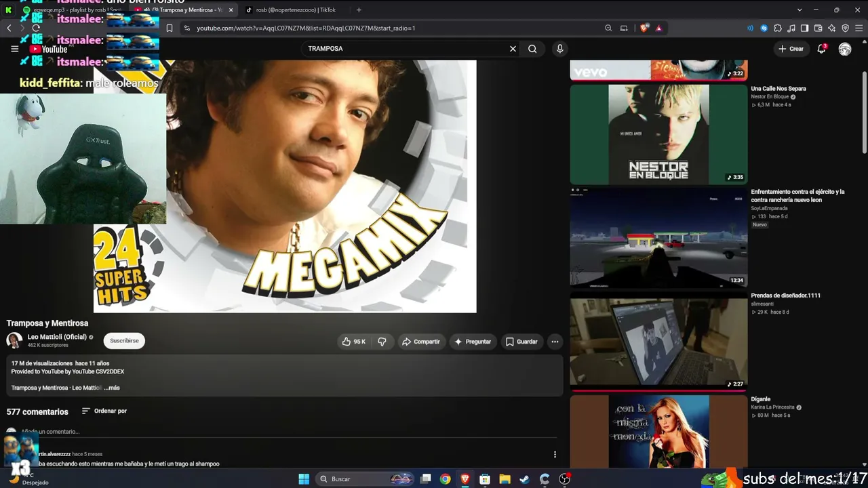The height and width of the screenshot is (488, 868).
Task: Click the YouTube search magnifier button
Action: point(532,49)
